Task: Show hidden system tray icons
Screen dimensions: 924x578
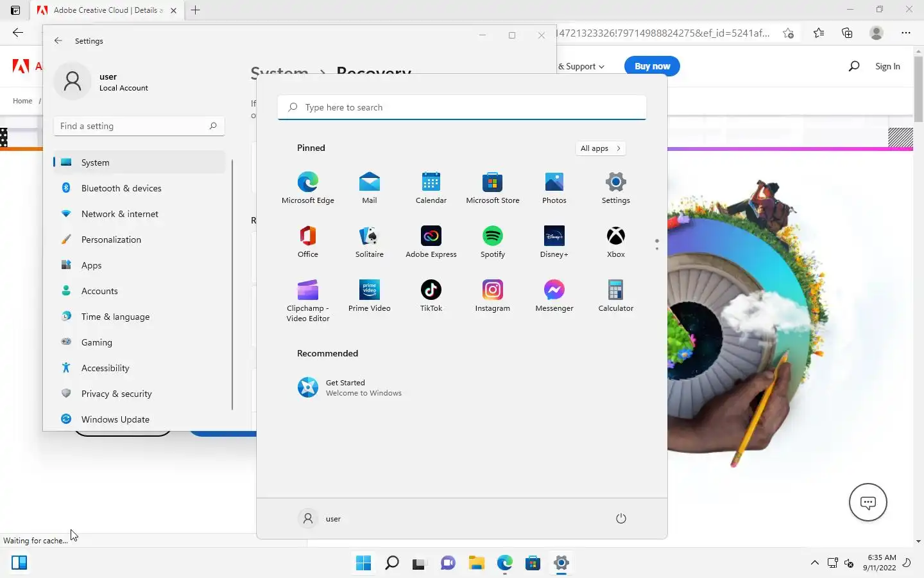Action: [814, 563]
